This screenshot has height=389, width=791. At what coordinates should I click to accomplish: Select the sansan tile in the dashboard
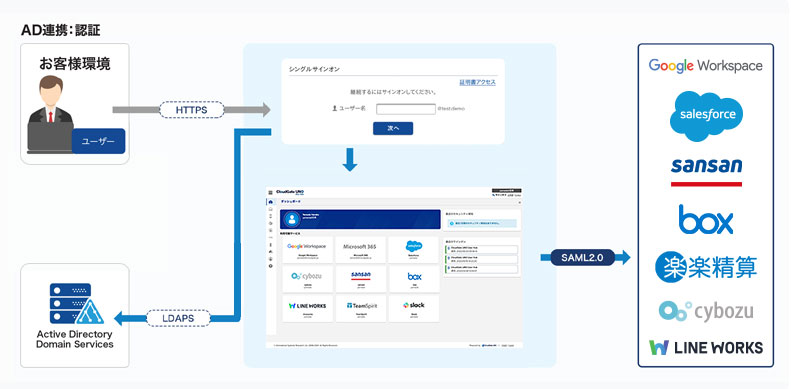pos(360,279)
